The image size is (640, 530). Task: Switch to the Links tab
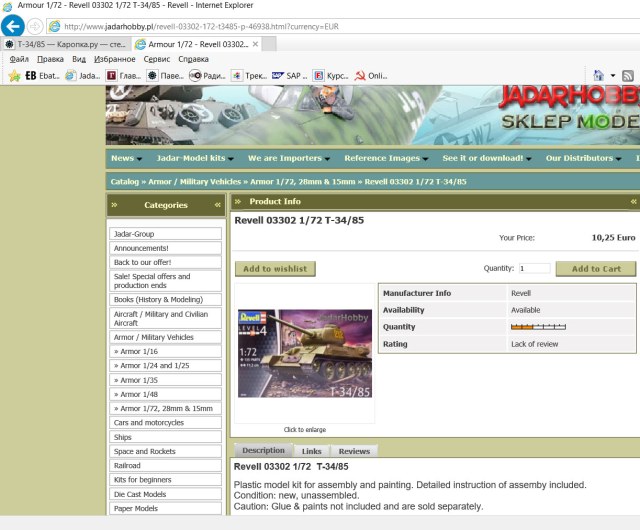[311, 451]
